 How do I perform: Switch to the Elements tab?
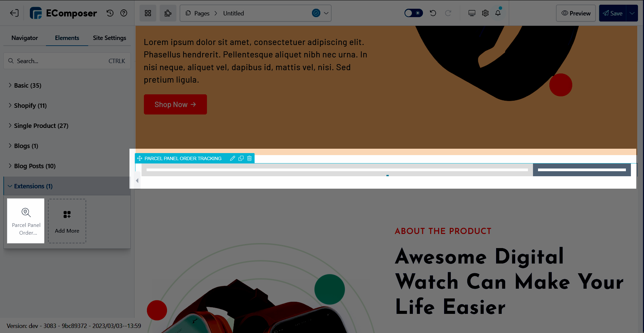[x=67, y=38]
